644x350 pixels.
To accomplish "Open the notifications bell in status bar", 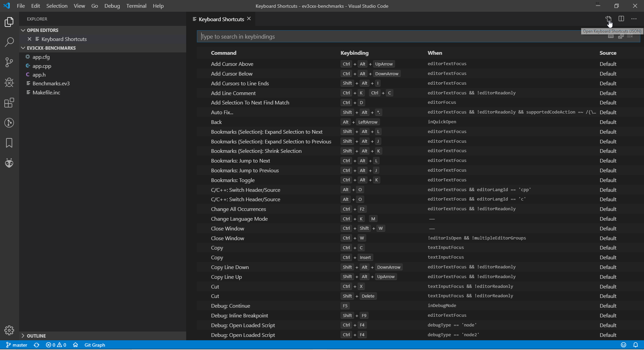I will 636,345.
